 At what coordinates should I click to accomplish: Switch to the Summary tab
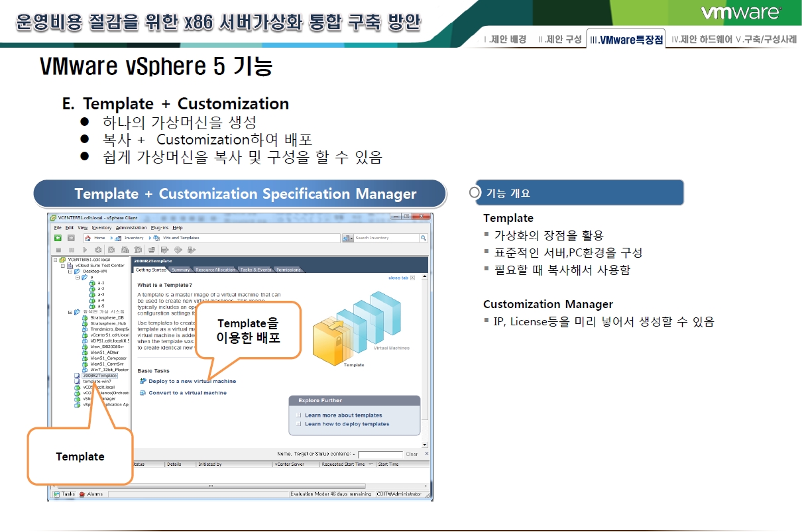(x=181, y=270)
